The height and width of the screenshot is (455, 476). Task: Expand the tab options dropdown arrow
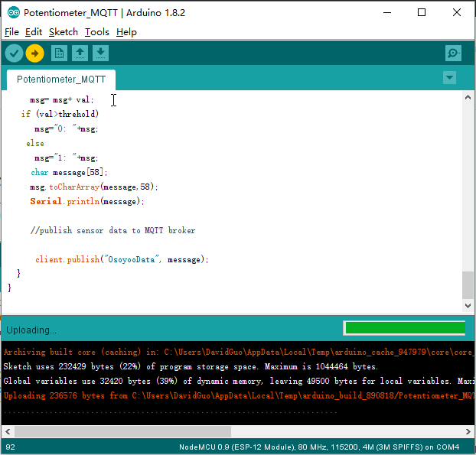click(449, 78)
